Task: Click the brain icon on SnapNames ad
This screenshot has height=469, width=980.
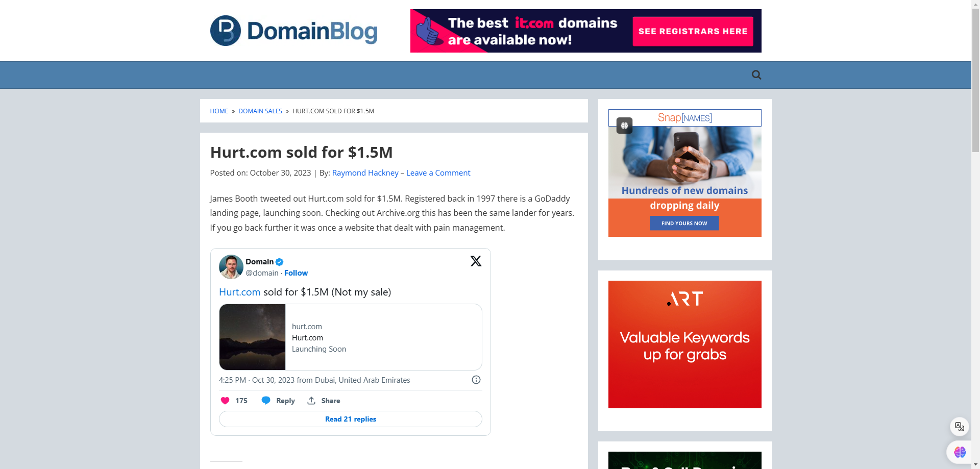Action: [624, 126]
